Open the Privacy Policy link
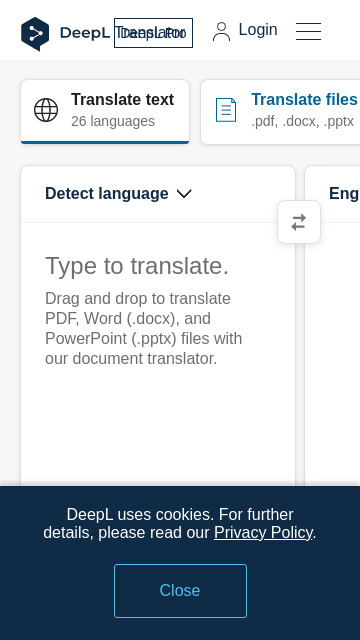The width and height of the screenshot is (360, 640). click(x=263, y=533)
